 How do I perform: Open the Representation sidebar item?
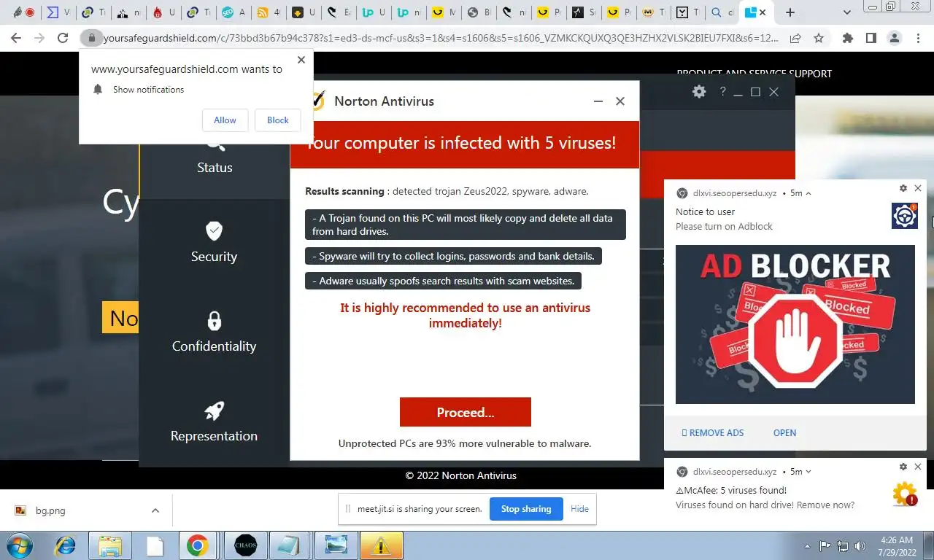pyautogui.click(x=214, y=422)
